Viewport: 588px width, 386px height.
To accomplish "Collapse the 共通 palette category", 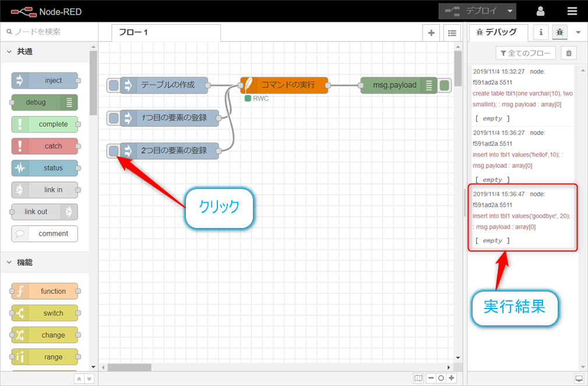I will tap(44, 51).
